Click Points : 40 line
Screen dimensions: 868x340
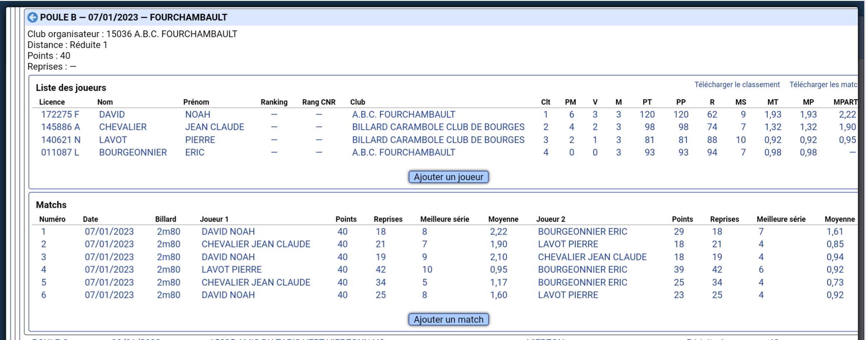click(49, 56)
